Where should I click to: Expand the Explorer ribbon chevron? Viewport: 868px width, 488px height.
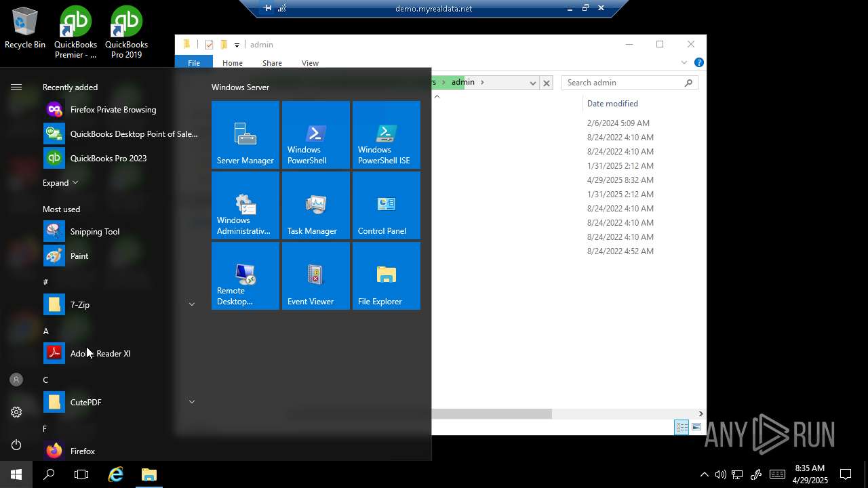coord(684,62)
